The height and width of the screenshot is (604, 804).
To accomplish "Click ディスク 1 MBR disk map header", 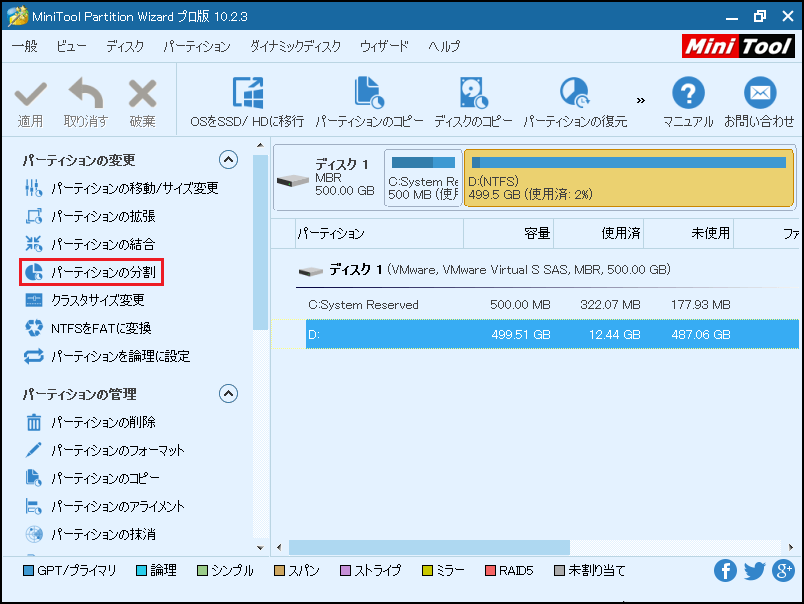I will click(x=329, y=177).
